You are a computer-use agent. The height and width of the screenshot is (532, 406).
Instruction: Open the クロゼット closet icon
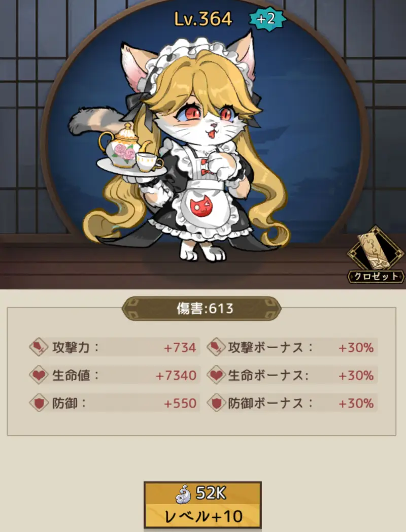[376, 255]
